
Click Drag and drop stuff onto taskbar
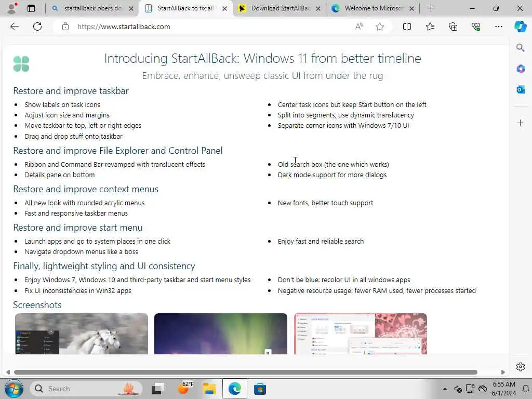point(73,137)
